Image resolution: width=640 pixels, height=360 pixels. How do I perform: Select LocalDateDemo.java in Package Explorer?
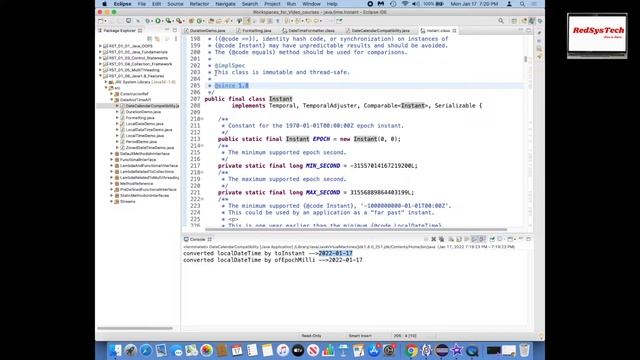coord(144,124)
